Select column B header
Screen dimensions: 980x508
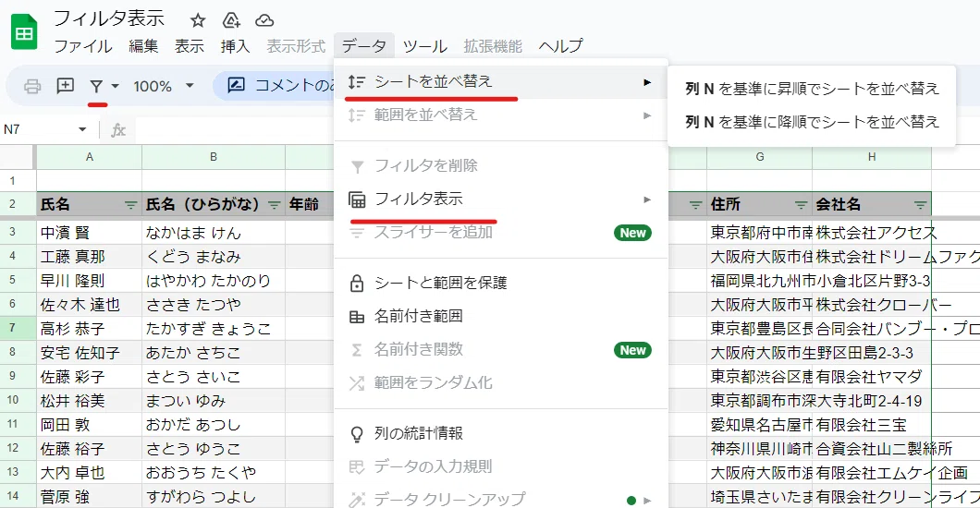tap(214, 157)
